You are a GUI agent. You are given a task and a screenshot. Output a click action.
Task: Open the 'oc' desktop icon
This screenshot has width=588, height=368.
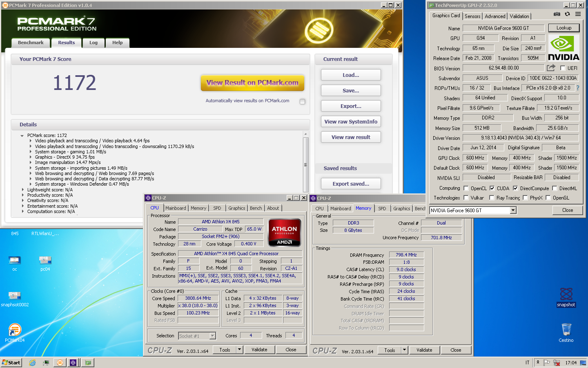(x=15, y=263)
